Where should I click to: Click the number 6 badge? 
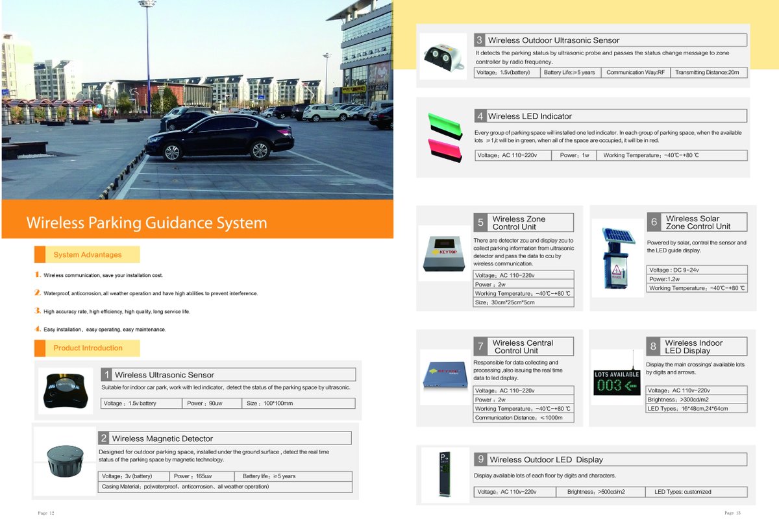point(654,222)
